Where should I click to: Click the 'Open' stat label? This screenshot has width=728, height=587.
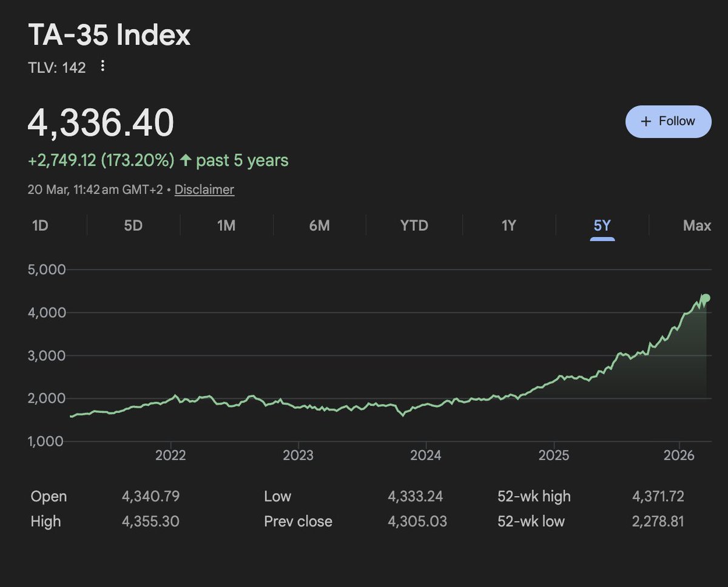point(49,497)
